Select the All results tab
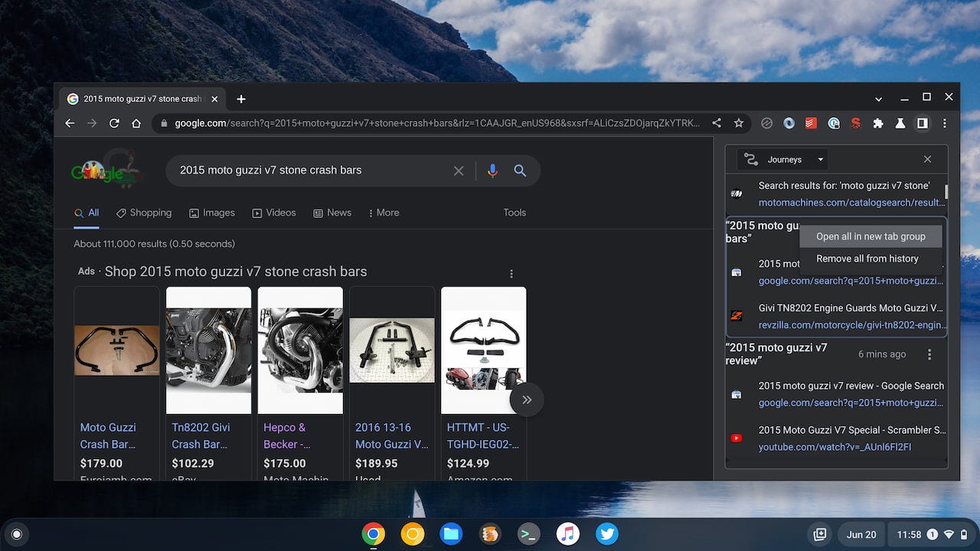The image size is (980, 551). click(87, 213)
